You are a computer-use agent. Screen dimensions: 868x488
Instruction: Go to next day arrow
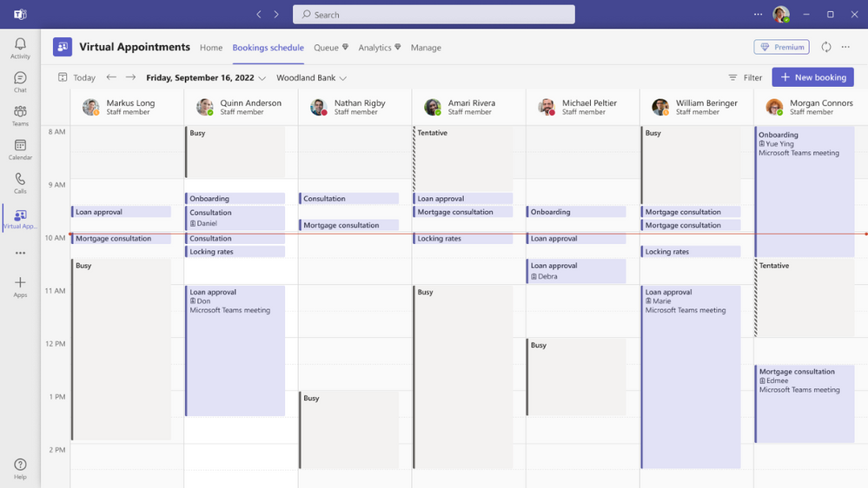pyautogui.click(x=130, y=77)
